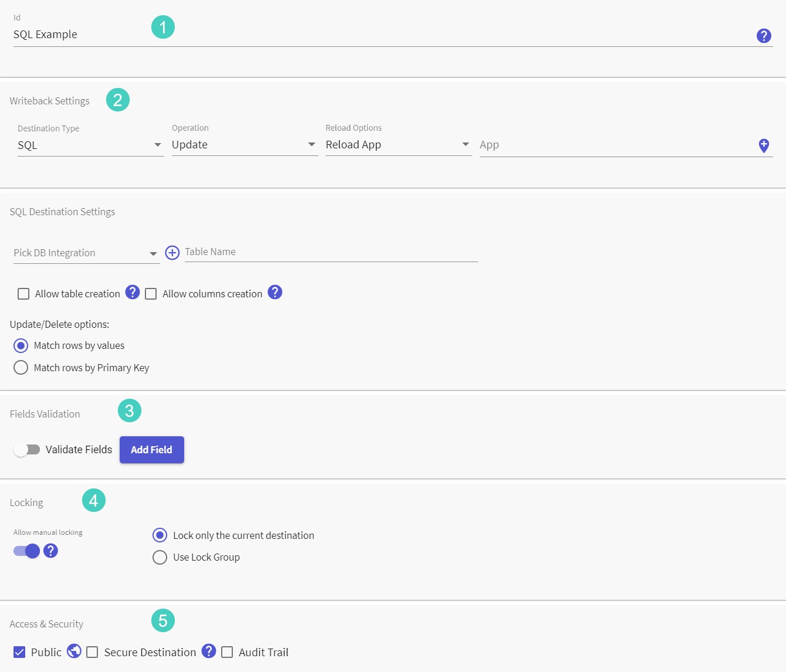
Task: Toggle the Validate Fields switch
Action: pyautogui.click(x=26, y=450)
